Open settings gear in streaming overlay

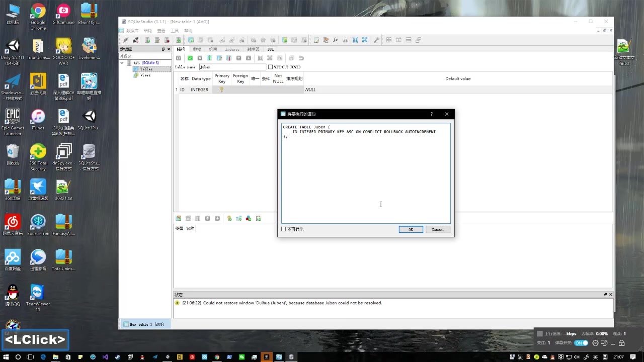[596, 343]
